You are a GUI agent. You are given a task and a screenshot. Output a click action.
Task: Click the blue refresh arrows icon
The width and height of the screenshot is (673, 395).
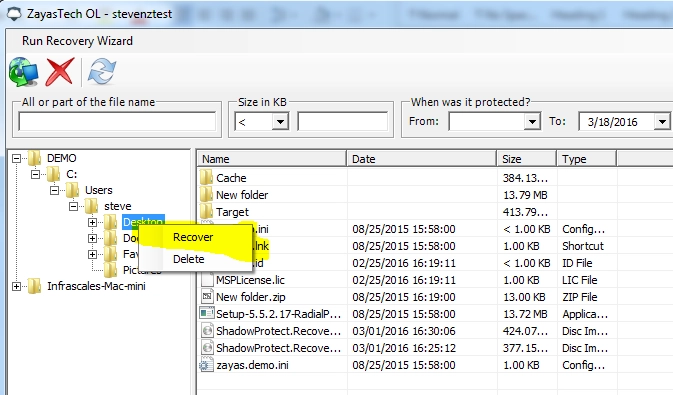(102, 72)
